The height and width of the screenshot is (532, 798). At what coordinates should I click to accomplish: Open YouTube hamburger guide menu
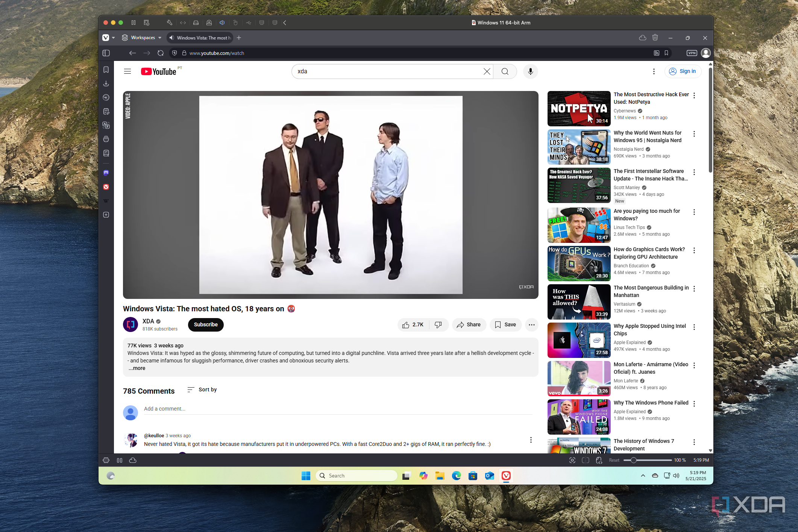127,71
